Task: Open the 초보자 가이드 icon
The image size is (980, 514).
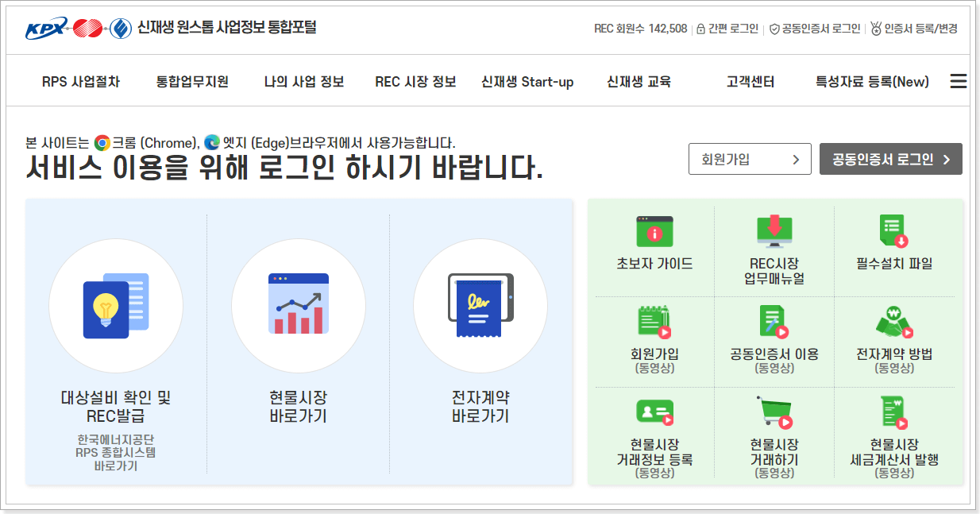Action: 654,233
